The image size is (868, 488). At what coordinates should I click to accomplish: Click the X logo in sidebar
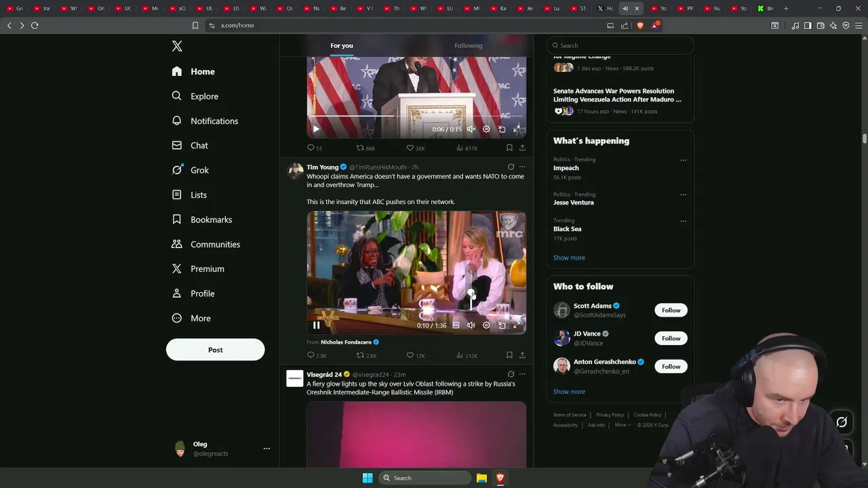(x=177, y=46)
